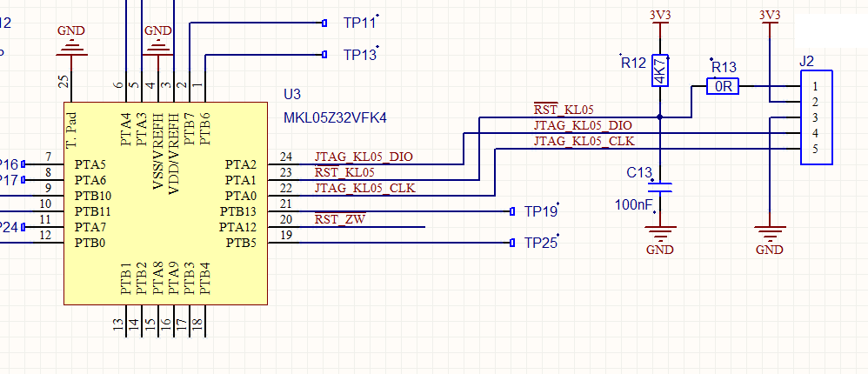Click the MKL05Z32VFK4 part number label

click(334, 118)
